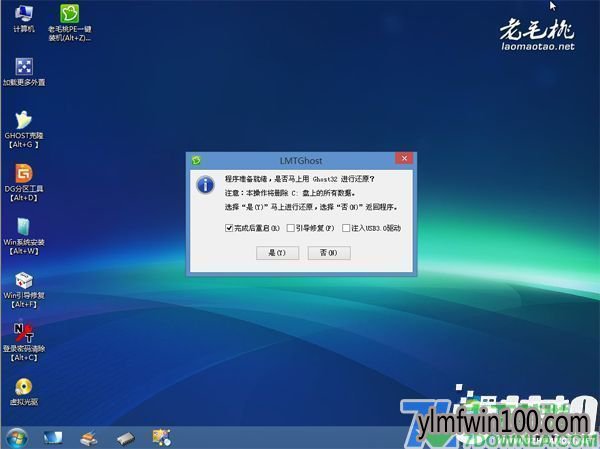The width and height of the screenshot is (600, 449).
Task: Launch GHOST克隆 Alt+G shortcut
Action: pyautogui.click(x=24, y=129)
